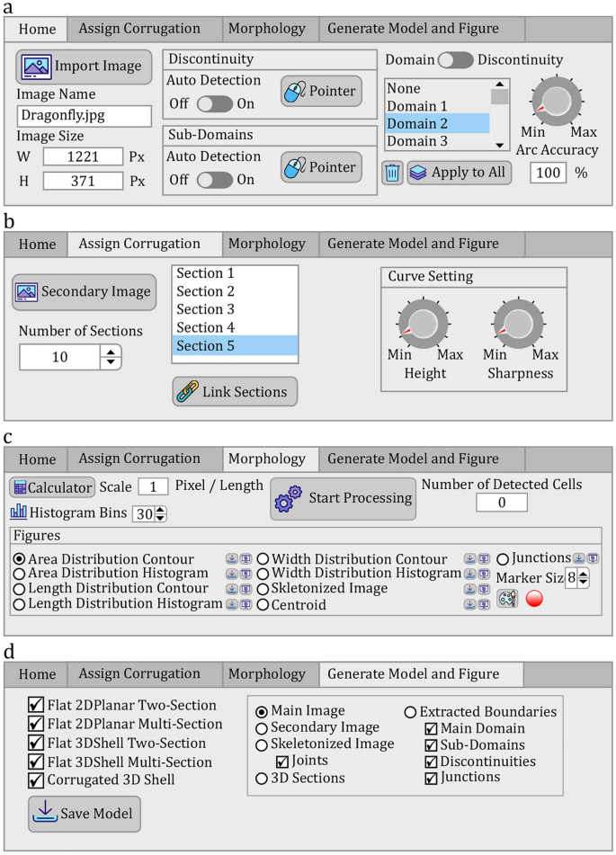Select Section 1 in the sections list
616x855 pixels.
pos(235,273)
